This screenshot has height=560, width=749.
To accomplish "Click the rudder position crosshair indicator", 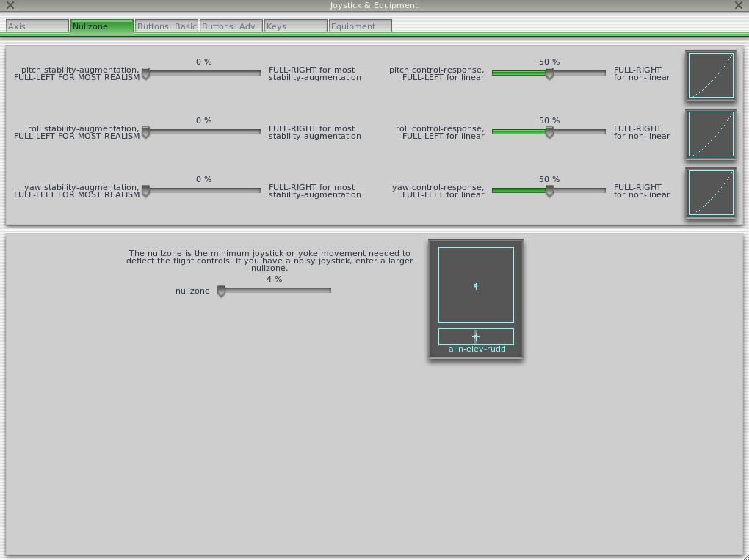I will [476, 335].
